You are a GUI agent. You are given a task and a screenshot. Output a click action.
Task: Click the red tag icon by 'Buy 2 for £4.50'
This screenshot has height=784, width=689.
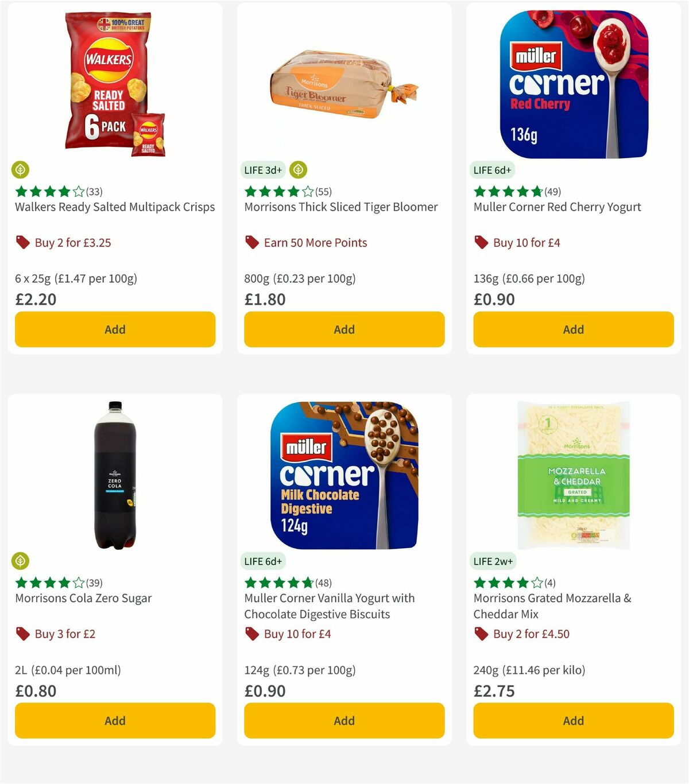[x=481, y=634]
